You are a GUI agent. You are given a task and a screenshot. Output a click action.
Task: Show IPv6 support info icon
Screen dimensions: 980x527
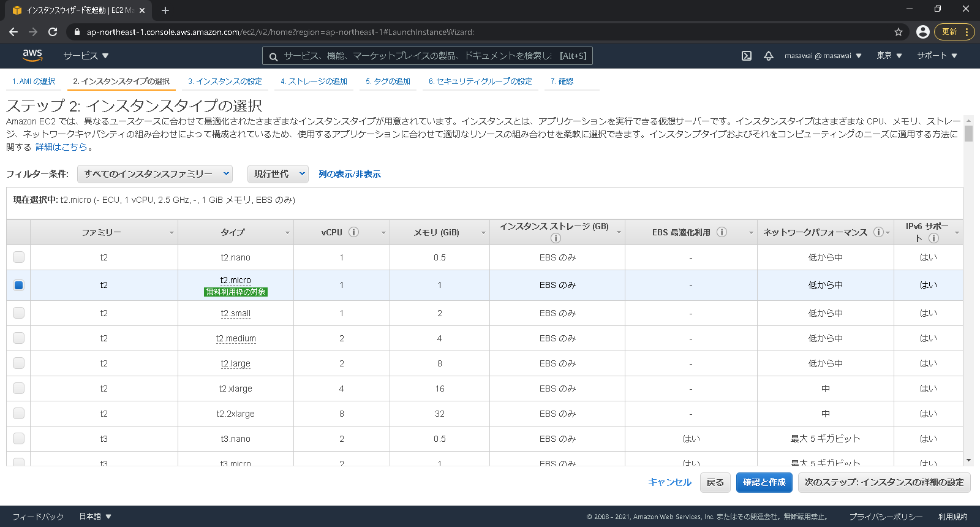tap(933, 238)
